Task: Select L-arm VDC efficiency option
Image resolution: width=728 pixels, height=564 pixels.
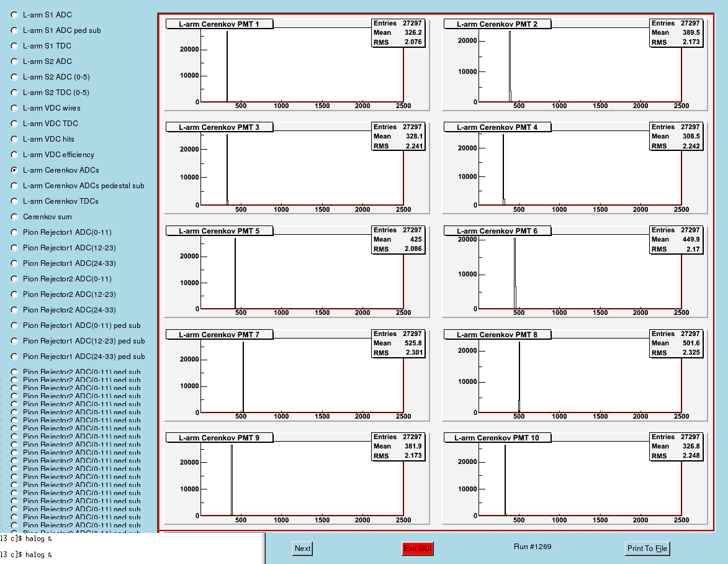Action: tap(14, 155)
